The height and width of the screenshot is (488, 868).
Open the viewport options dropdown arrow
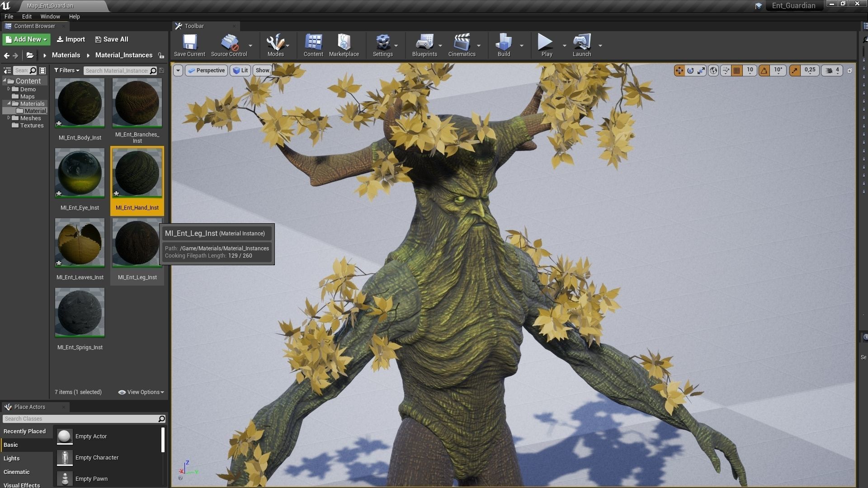tap(178, 70)
